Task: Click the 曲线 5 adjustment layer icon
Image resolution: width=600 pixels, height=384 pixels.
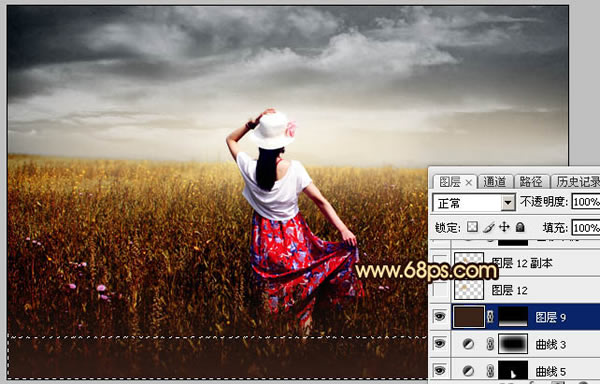Action: click(468, 371)
